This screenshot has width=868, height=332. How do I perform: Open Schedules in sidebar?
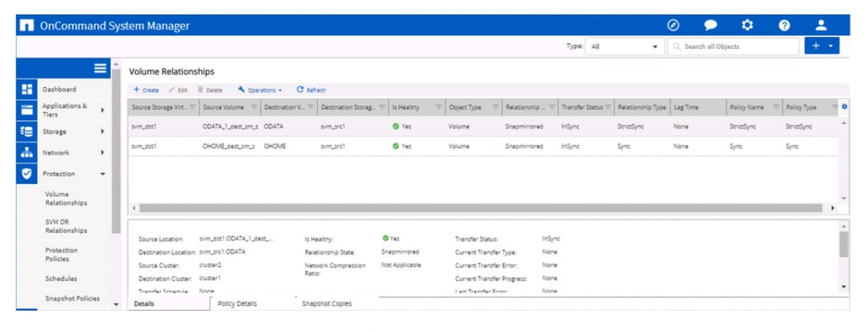(61, 279)
